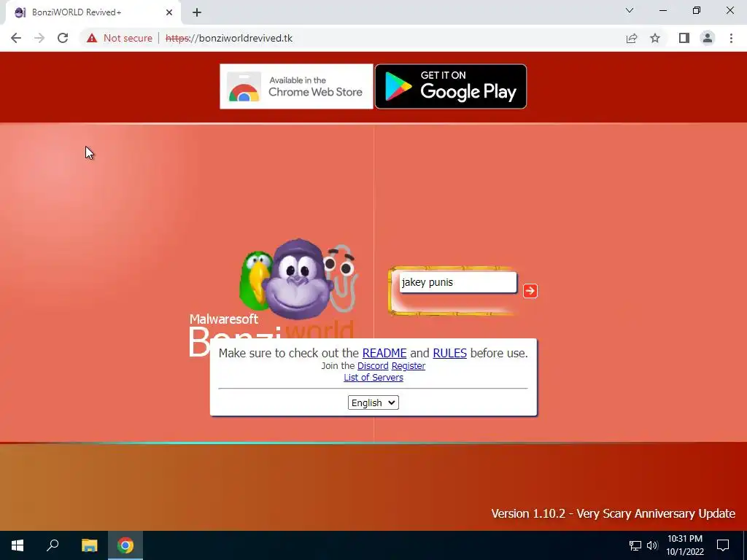Open Chrome's three-dot menu

coord(731,38)
